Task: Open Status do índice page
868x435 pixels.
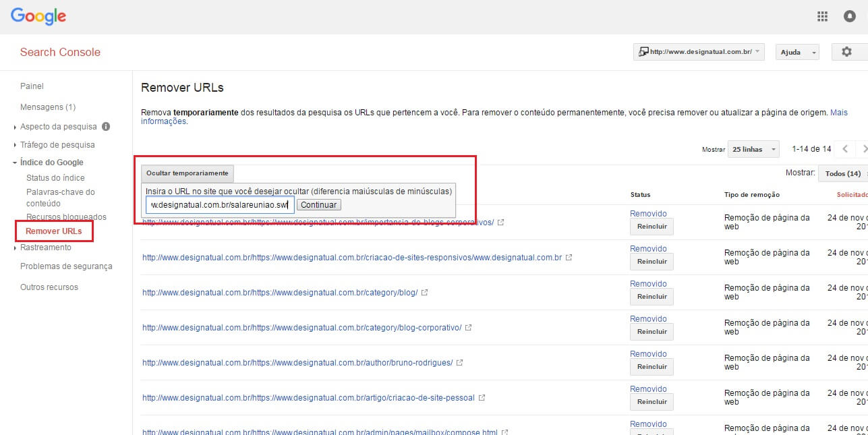Action: click(55, 178)
